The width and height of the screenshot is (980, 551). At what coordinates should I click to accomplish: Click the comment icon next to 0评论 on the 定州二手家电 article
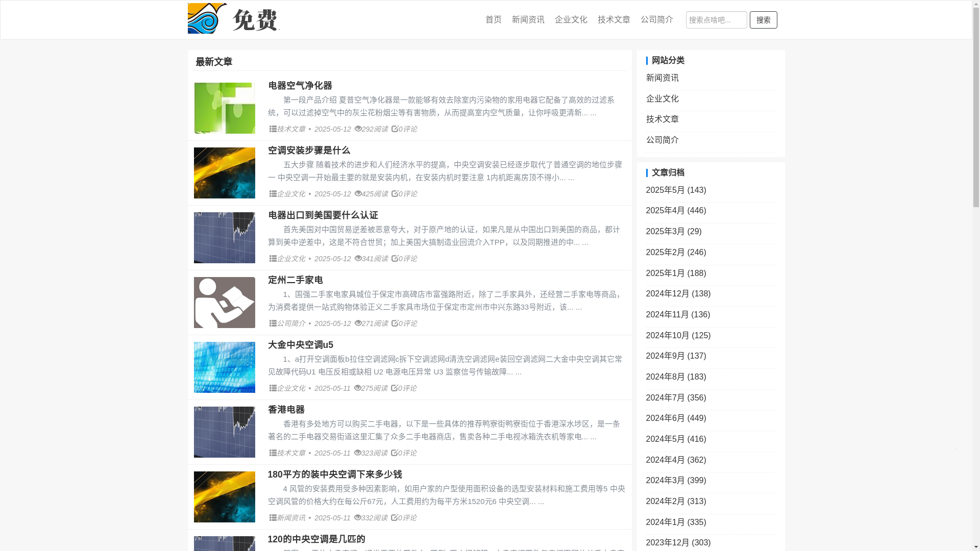[395, 323]
